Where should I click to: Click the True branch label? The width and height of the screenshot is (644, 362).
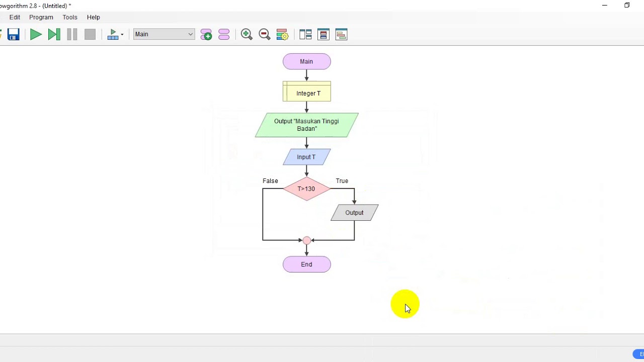[x=342, y=181]
